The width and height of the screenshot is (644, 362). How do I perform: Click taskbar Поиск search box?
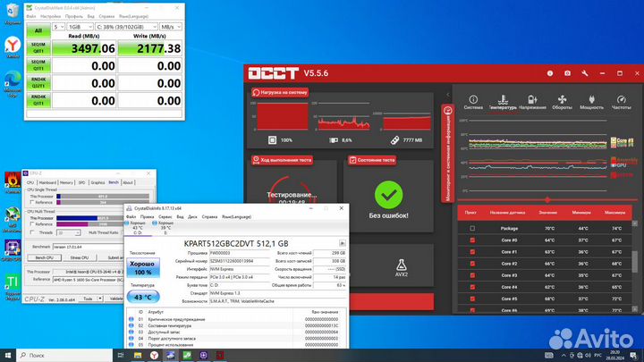point(64,355)
